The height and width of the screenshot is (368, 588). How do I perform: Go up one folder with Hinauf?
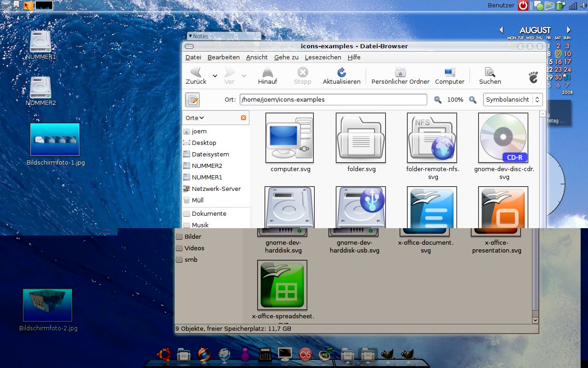pyautogui.click(x=267, y=73)
